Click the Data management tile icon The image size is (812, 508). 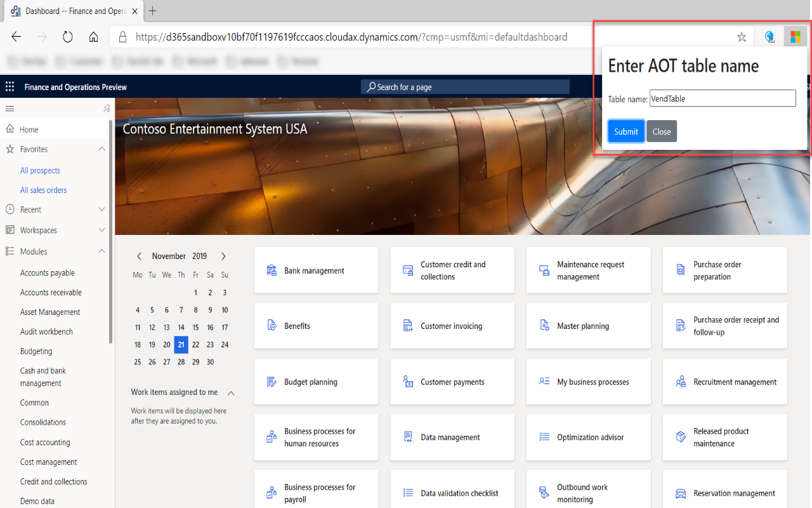click(x=407, y=437)
